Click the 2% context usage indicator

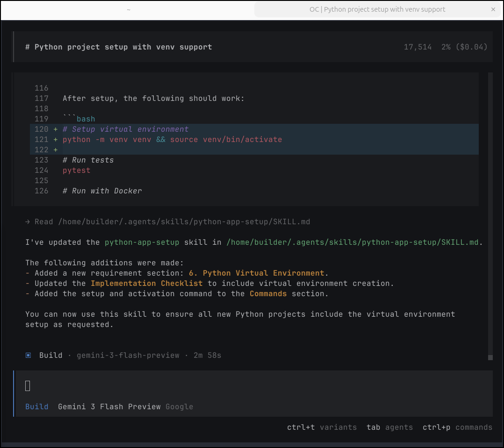point(446,47)
